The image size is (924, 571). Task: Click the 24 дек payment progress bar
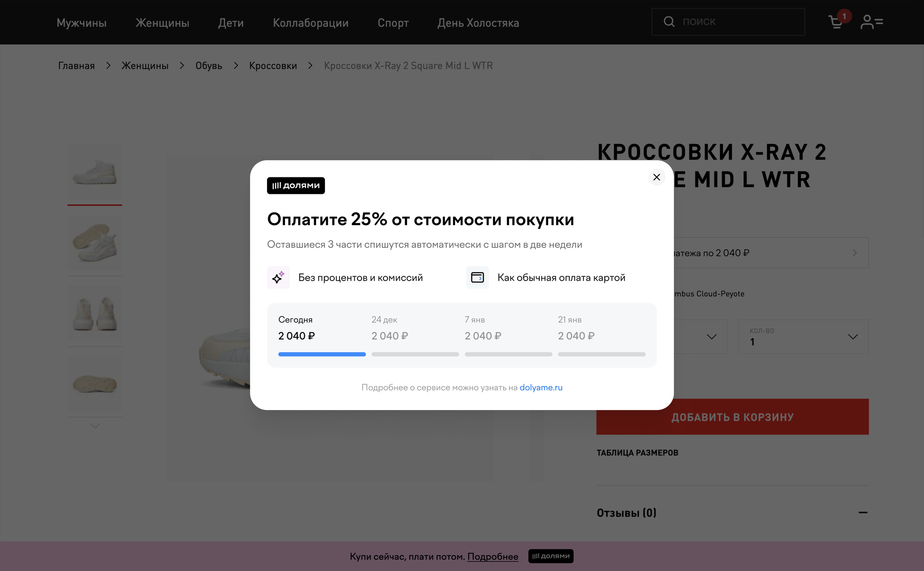coord(415,354)
